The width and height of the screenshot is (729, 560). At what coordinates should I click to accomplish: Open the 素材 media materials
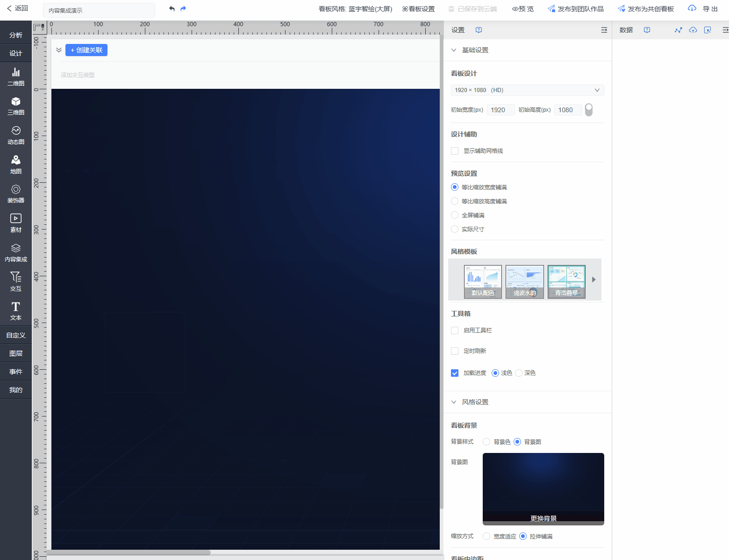point(16,223)
